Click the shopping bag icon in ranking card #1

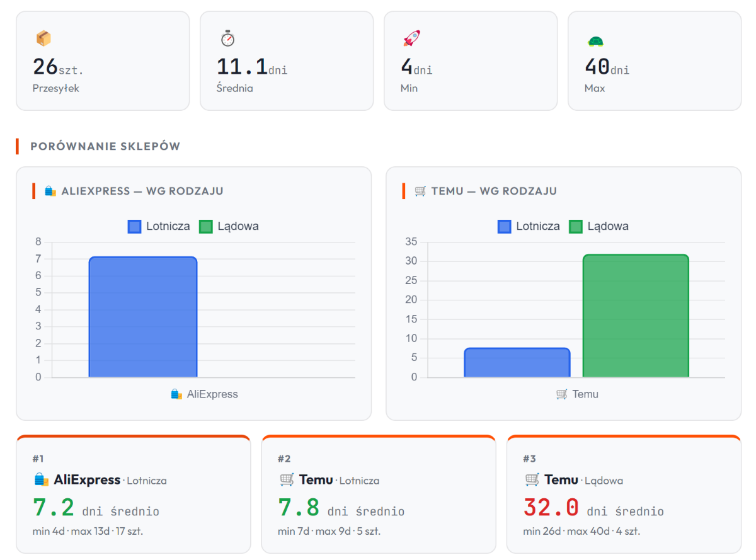point(42,480)
